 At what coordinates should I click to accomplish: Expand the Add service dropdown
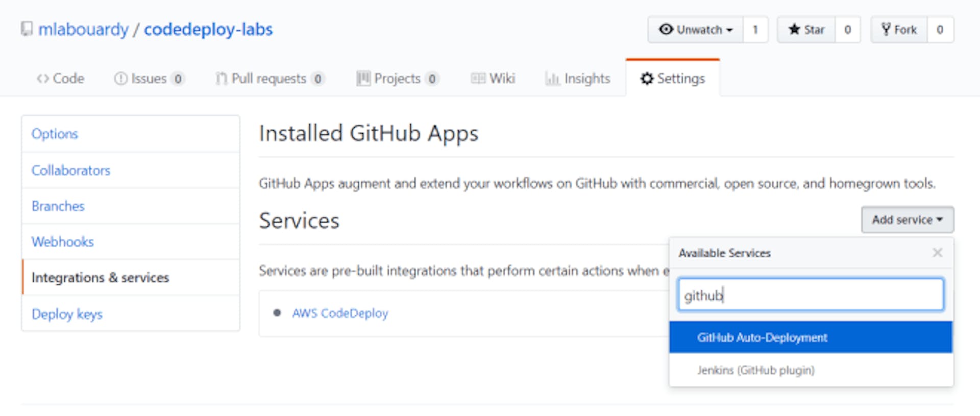[x=908, y=219]
